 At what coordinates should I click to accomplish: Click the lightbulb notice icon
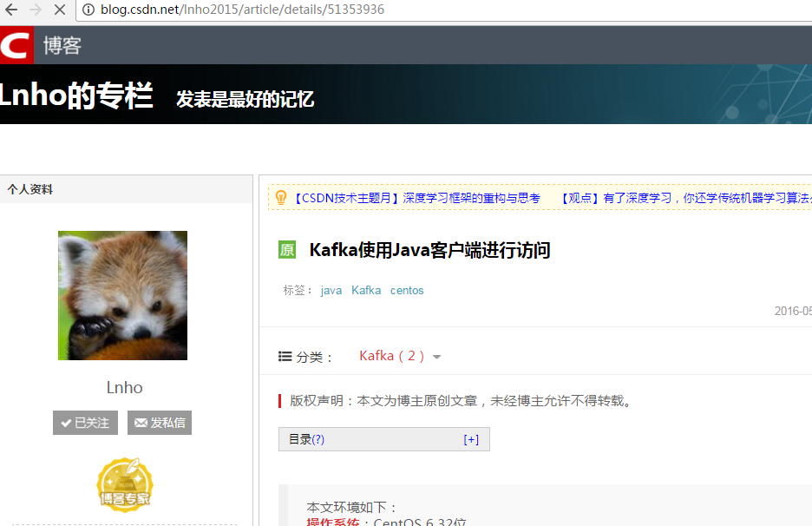click(x=281, y=197)
